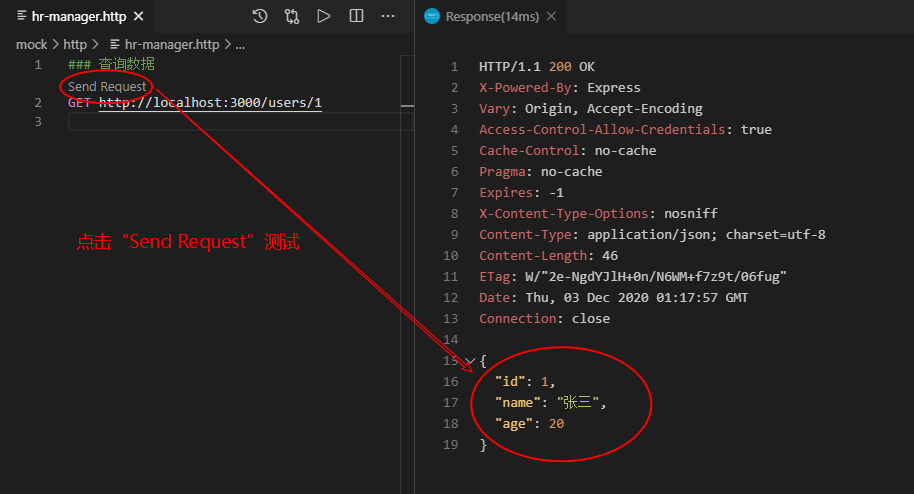Split the editor with the split icon
The width and height of the screenshot is (914, 494).
pos(356,16)
